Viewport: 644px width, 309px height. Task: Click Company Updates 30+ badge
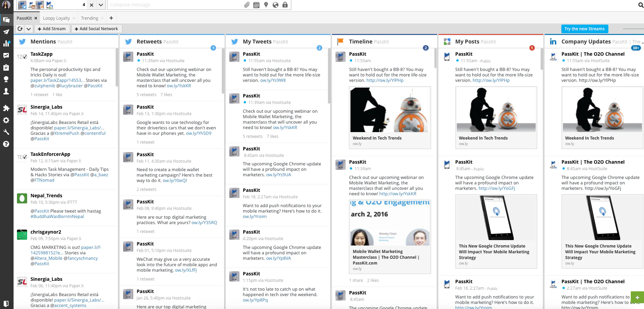click(636, 48)
